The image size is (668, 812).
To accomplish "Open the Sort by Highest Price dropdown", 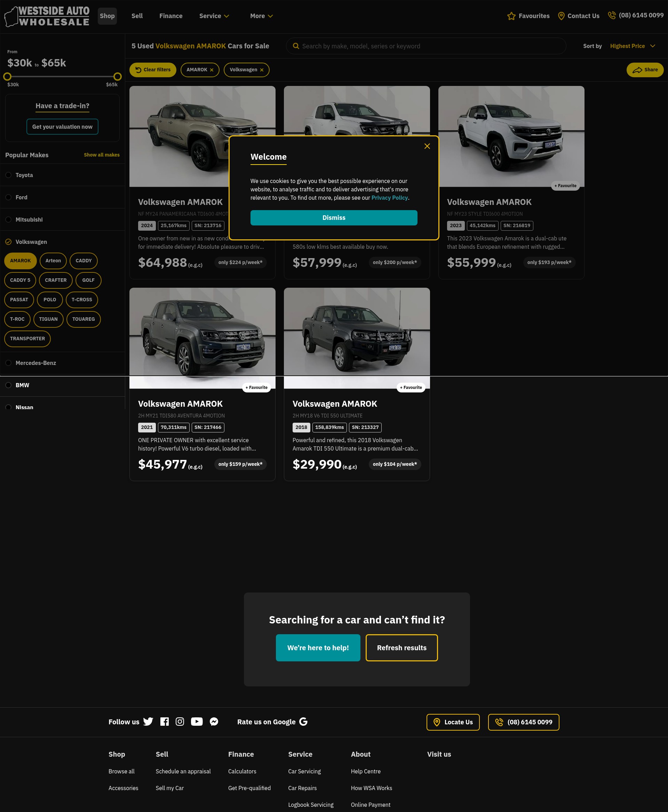I will pos(632,46).
